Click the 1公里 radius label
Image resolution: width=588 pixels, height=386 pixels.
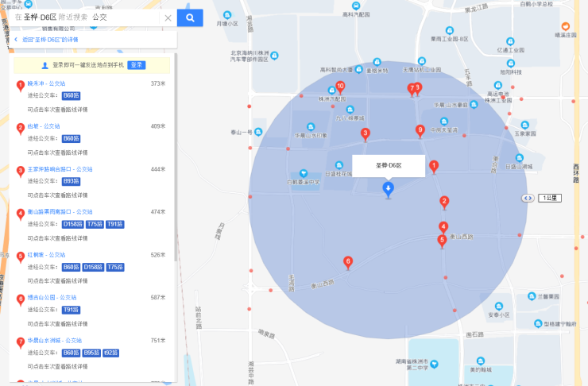click(x=550, y=199)
